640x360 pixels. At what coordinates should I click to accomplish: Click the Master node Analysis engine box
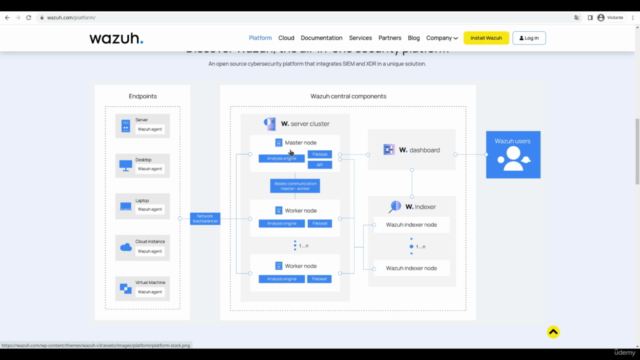282,158
